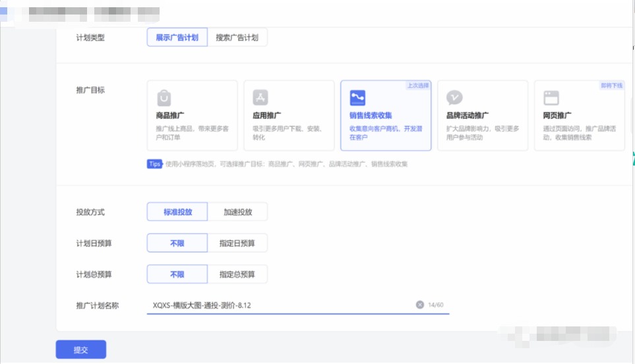Choose 加速投放 delivery method
635x364 pixels.
[237, 212]
